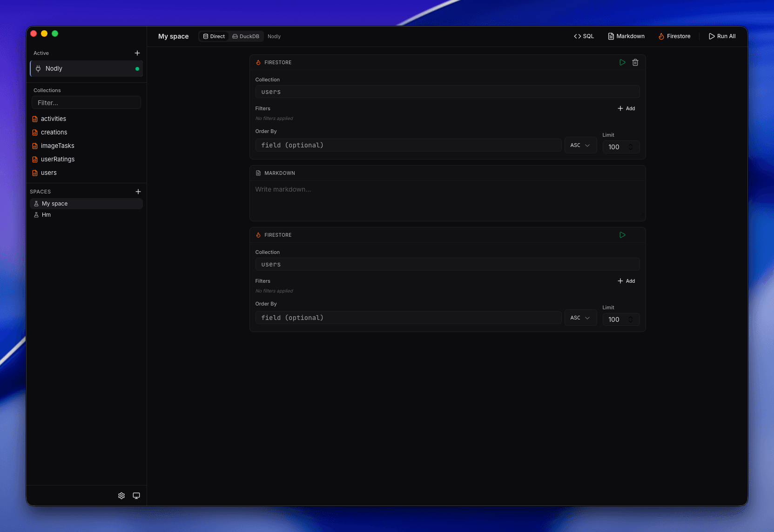774x532 pixels.
Task: Add a SQL block from the toolbar
Action: [x=584, y=36]
